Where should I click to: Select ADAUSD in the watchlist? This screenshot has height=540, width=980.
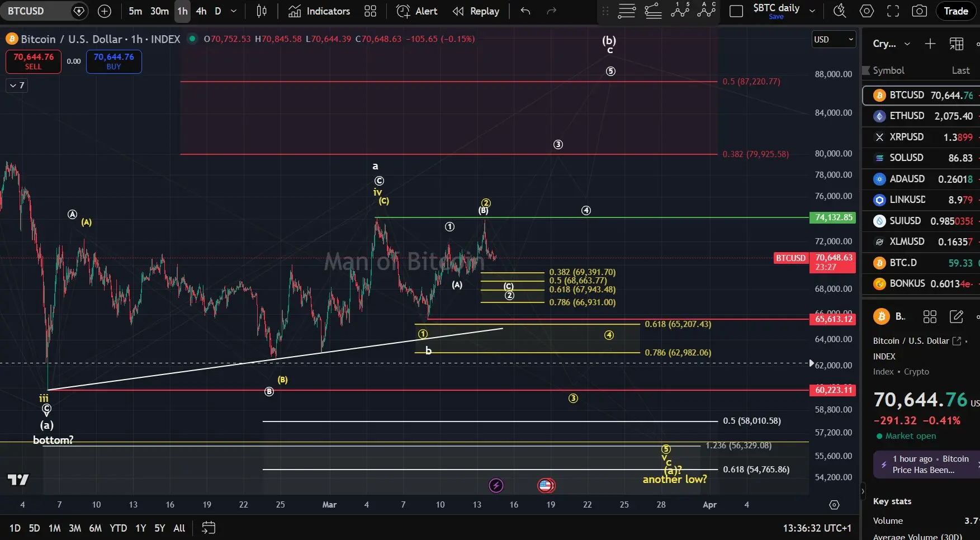click(x=921, y=179)
